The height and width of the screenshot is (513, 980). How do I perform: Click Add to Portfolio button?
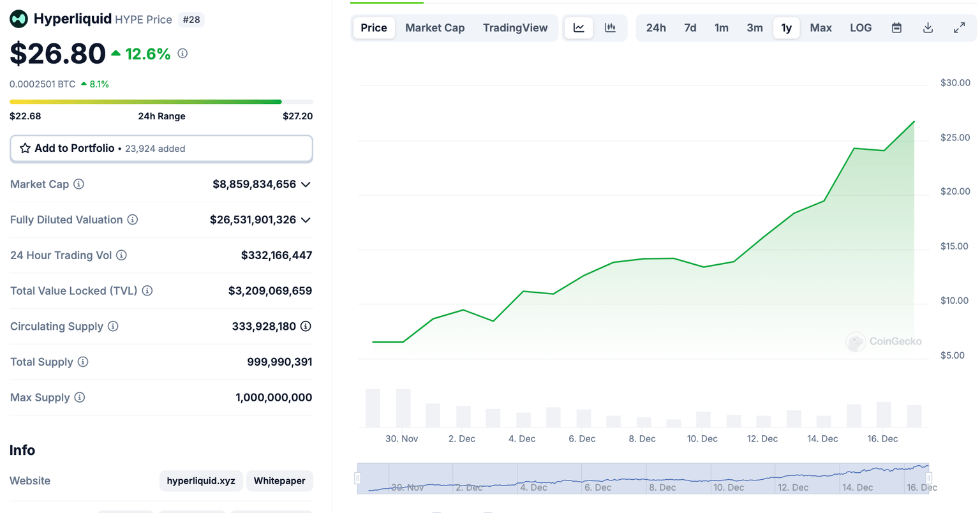pos(161,149)
